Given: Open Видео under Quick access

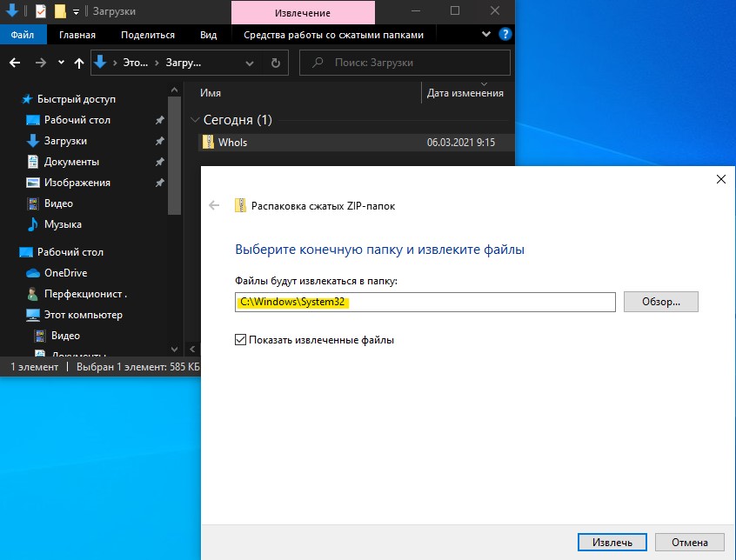Looking at the screenshot, I should [x=58, y=203].
